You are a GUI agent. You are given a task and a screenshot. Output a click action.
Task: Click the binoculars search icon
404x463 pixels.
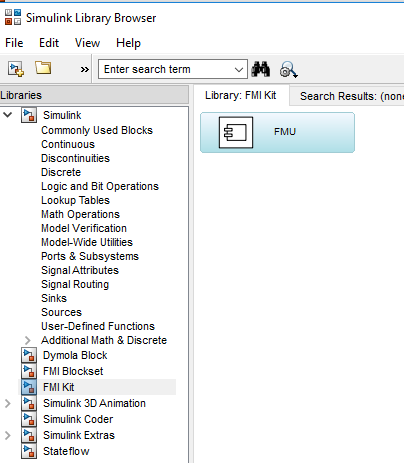pos(261,69)
